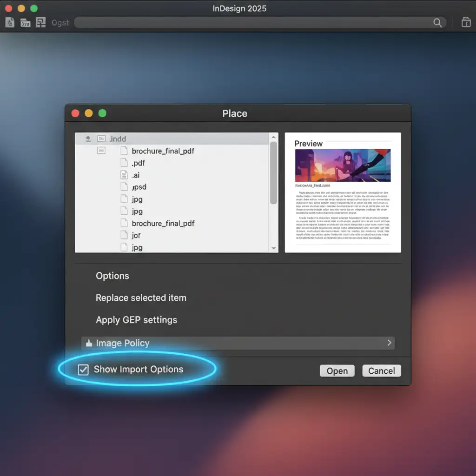Image resolution: width=476 pixels, height=476 pixels.
Task: Click the eject icon in the .indd row
Action: click(x=88, y=139)
